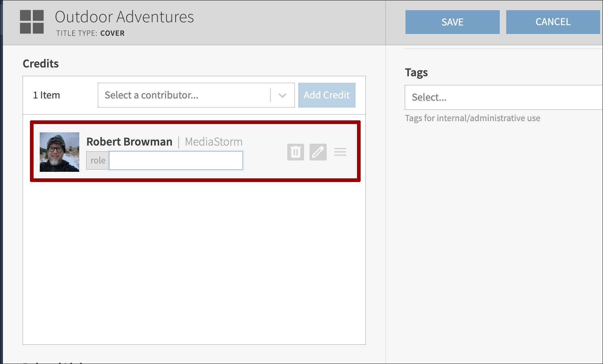
Task: Delete Robert Browman credit with the trash icon
Action: [x=295, y=152]
